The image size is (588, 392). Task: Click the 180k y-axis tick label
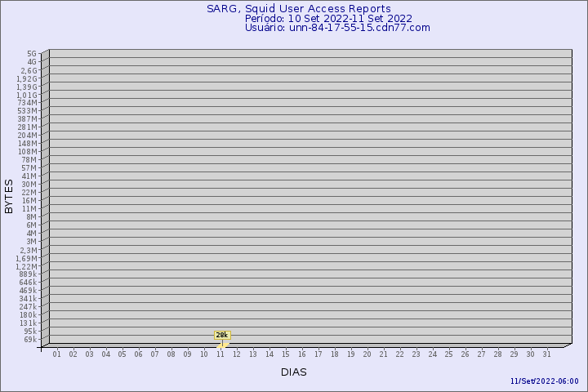28,314
